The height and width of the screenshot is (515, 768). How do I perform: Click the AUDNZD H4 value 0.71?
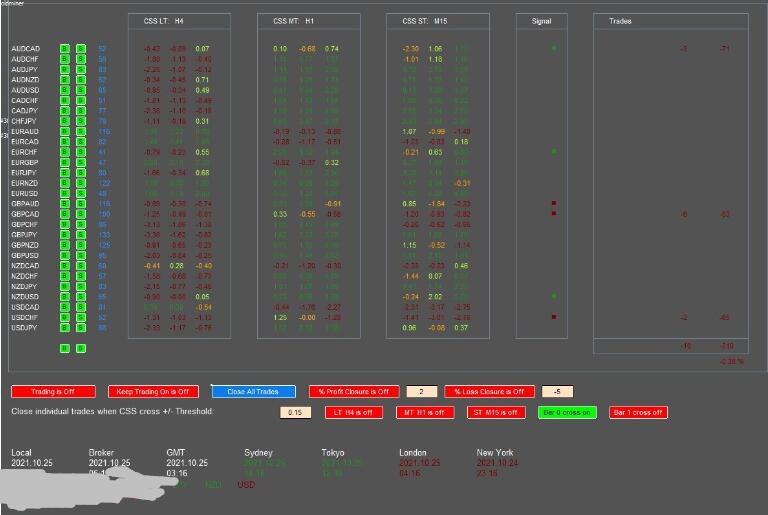[x=202, y=79]
